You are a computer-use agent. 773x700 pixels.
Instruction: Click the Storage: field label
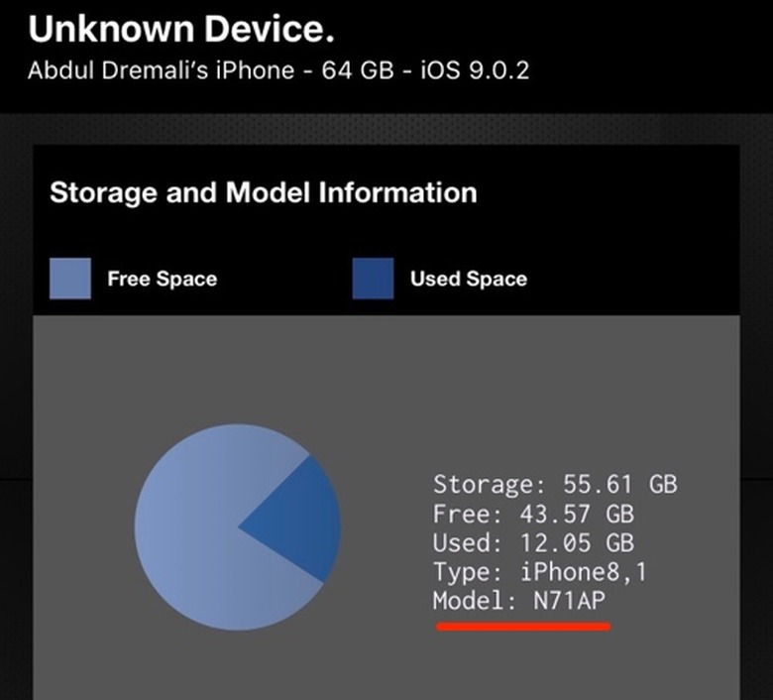pyautogui.click(x=484, y=485)
